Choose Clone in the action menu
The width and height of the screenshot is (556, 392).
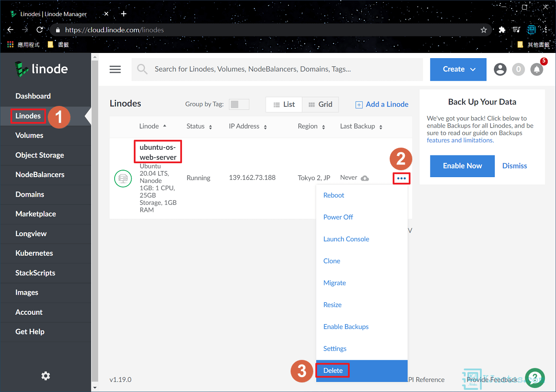pos(362,261)
